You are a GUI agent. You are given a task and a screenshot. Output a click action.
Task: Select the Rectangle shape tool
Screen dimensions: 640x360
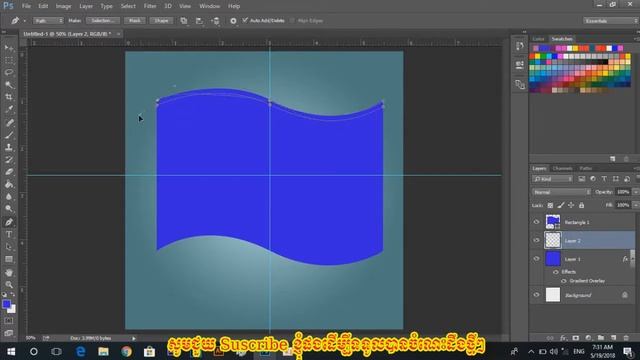click(9, 260)
